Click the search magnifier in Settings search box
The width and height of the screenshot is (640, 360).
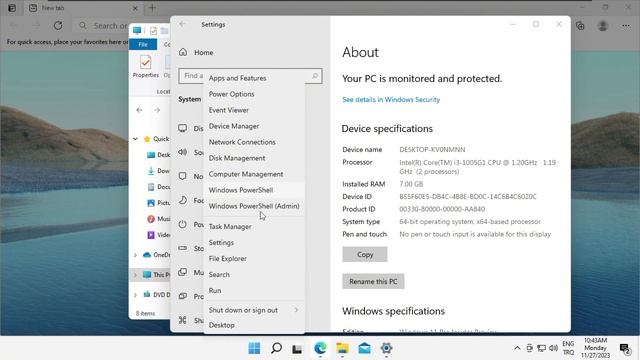click(315, 76)
